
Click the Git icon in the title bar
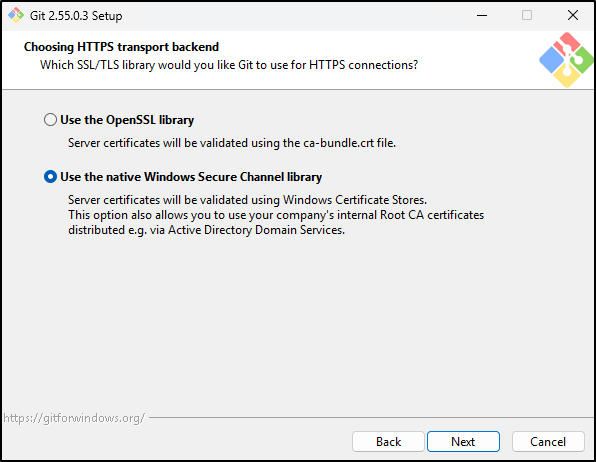click(16, 15)
